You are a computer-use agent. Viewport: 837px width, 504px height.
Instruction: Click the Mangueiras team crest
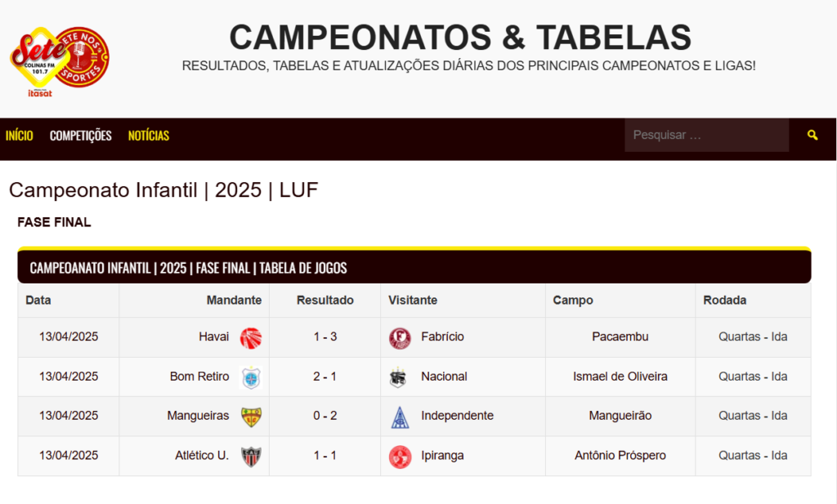coord(251,417)
